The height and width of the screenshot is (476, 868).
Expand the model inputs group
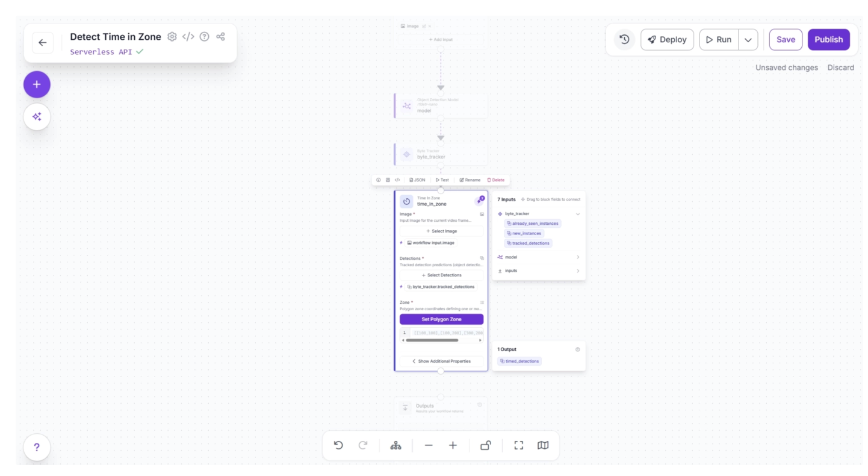click(x=578, y=257)
